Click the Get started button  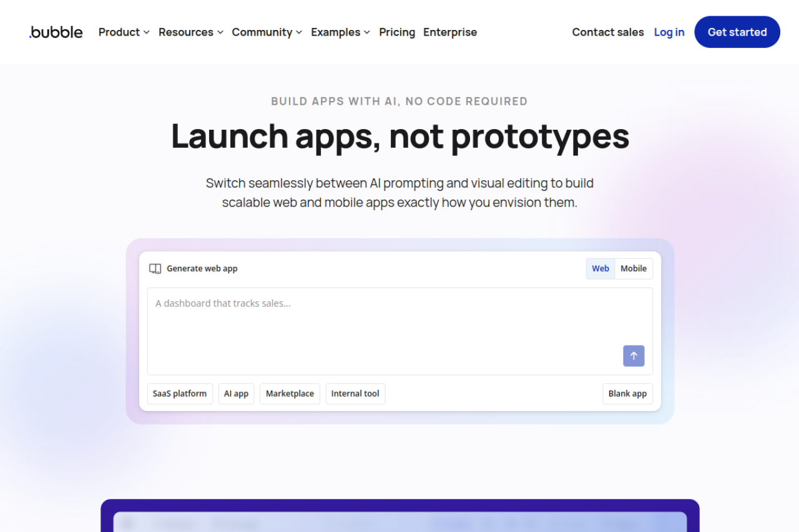[737, 32]
